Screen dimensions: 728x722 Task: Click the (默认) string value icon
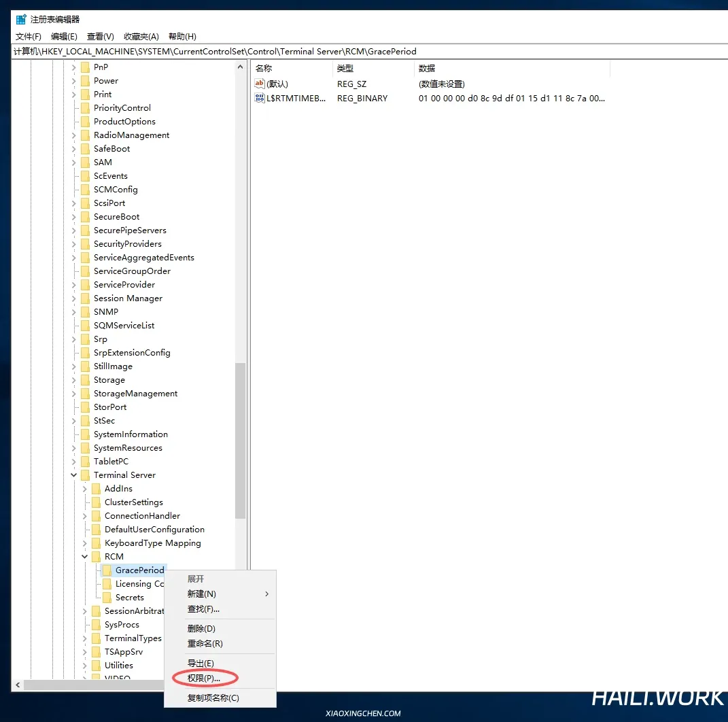coord(259,84)
